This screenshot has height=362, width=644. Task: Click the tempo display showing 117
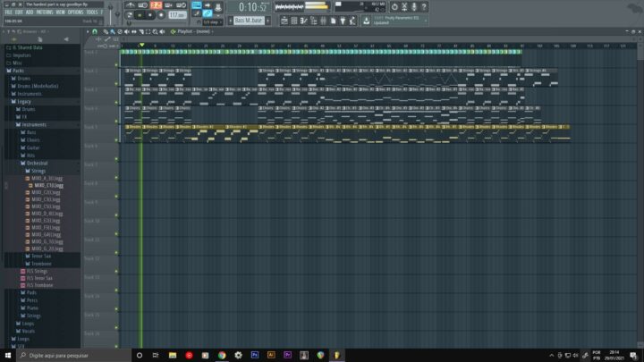[x=175, y=14]
